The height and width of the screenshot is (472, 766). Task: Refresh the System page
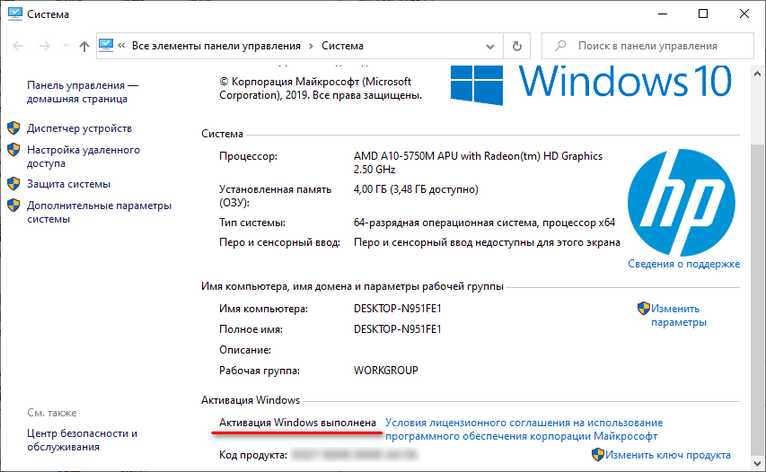[x=517, y=46]
